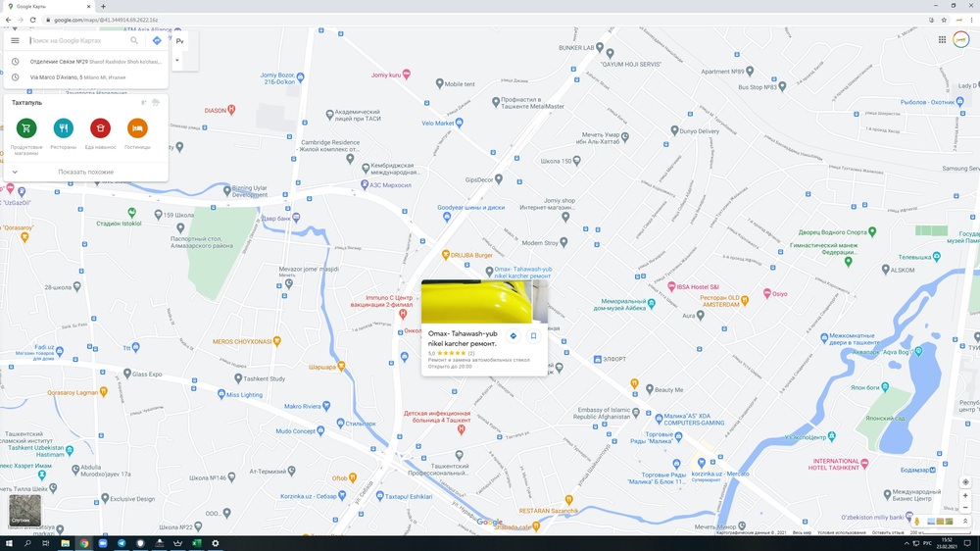980x551 pixels.
Task: Zoom in the map with plus button
Action: [x=965, y=496]
